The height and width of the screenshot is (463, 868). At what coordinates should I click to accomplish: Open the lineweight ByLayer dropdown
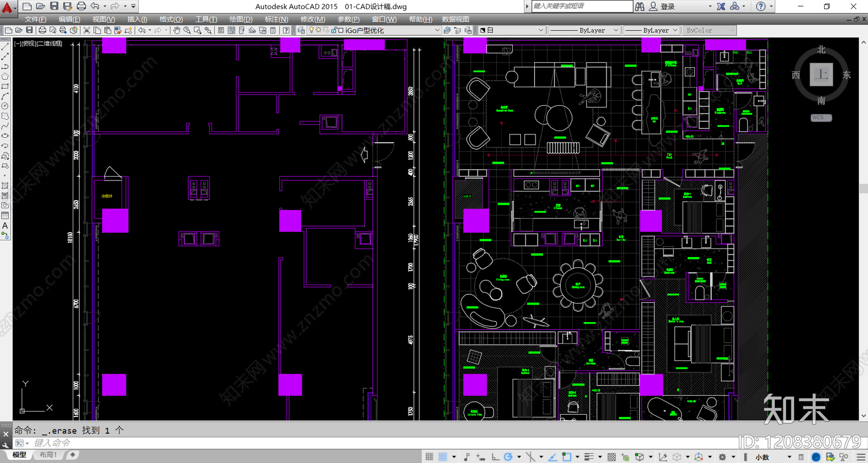click(651, 30)
